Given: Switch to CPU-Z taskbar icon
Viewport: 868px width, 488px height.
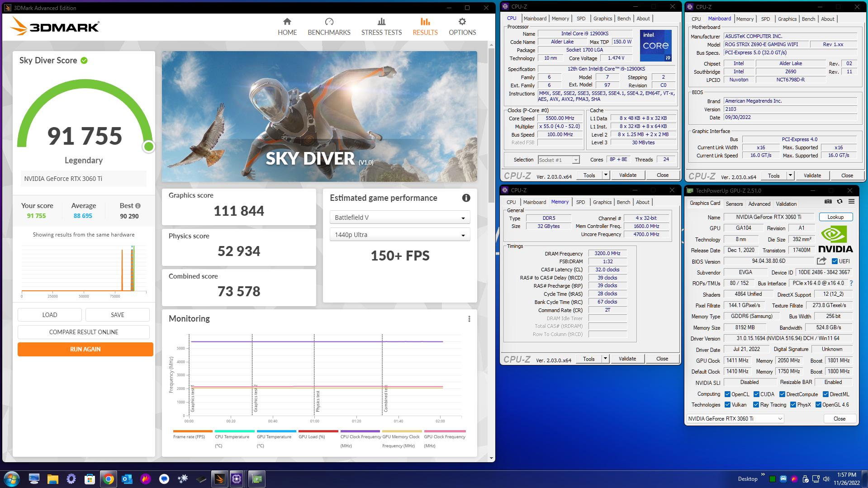Looking at the screenshot, I should click(237, 479).
